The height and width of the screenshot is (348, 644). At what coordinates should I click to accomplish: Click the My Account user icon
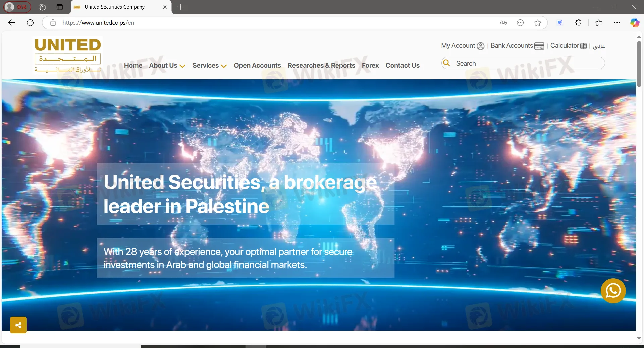click(x=481, y=46)
